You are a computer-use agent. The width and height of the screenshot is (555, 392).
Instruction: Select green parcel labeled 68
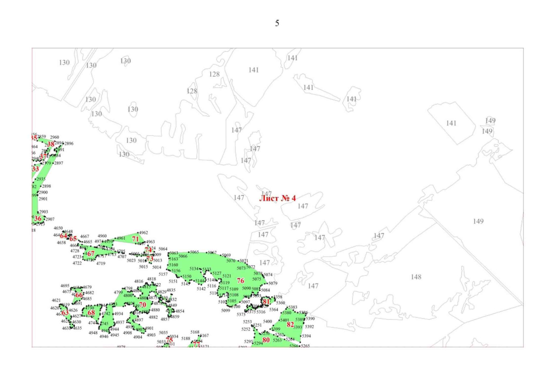pos(91,313)
